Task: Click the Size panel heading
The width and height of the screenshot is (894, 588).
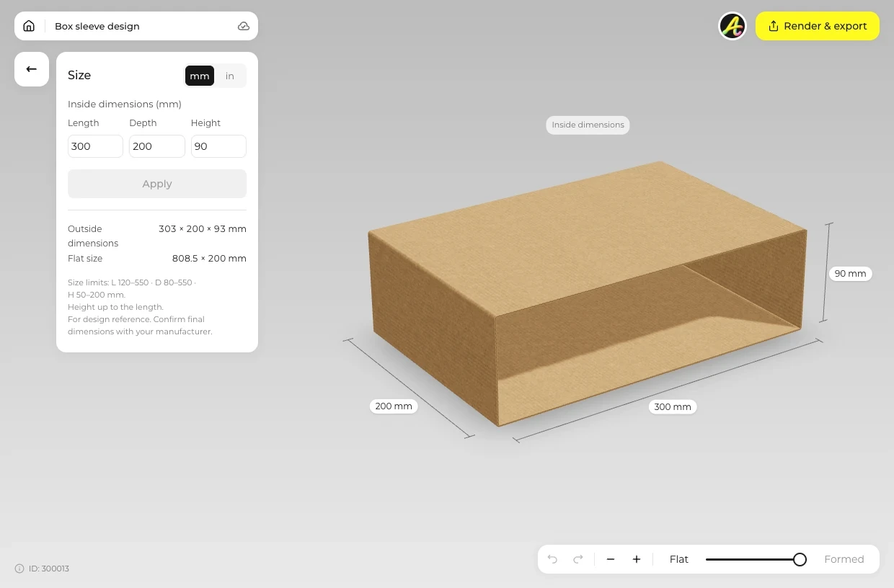Action: click(79, 75)
